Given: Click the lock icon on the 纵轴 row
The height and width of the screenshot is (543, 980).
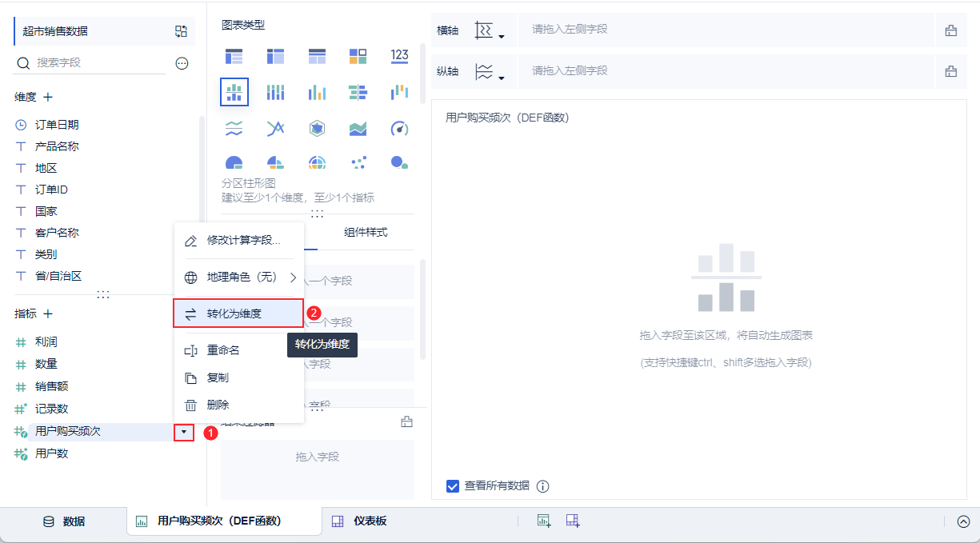Looking at the screenshot, I should point(951,71).
